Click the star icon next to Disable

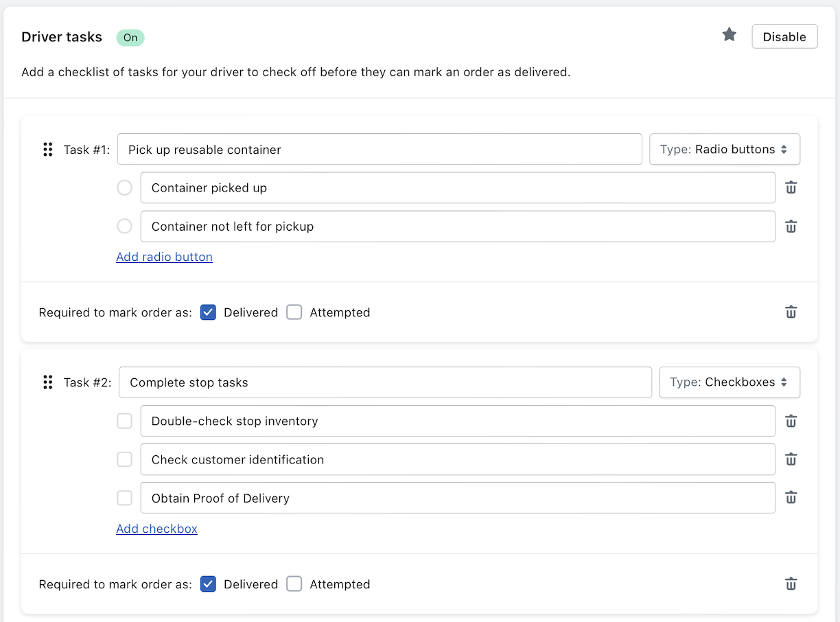(729, 35)
